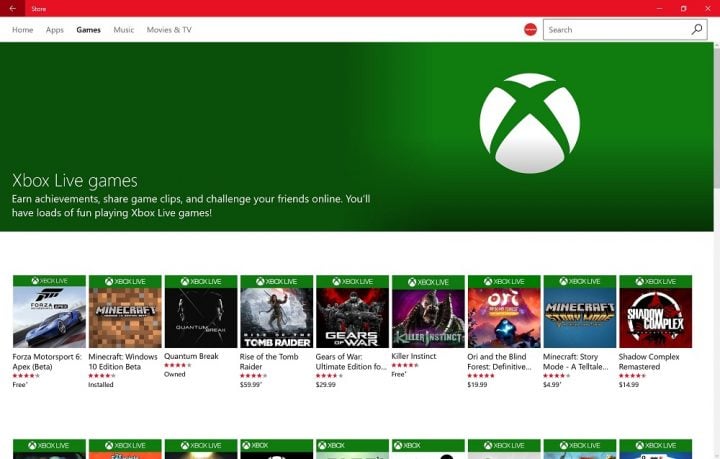The image size is (720, 459).
Task: Click the search magnifier icon
Action: pyautogui.click(x=697, y=29)
